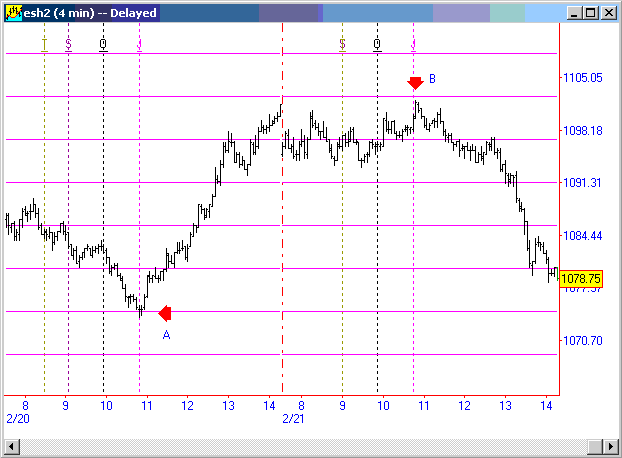Click the S marker on the 2/21 session

coord(342,44)
